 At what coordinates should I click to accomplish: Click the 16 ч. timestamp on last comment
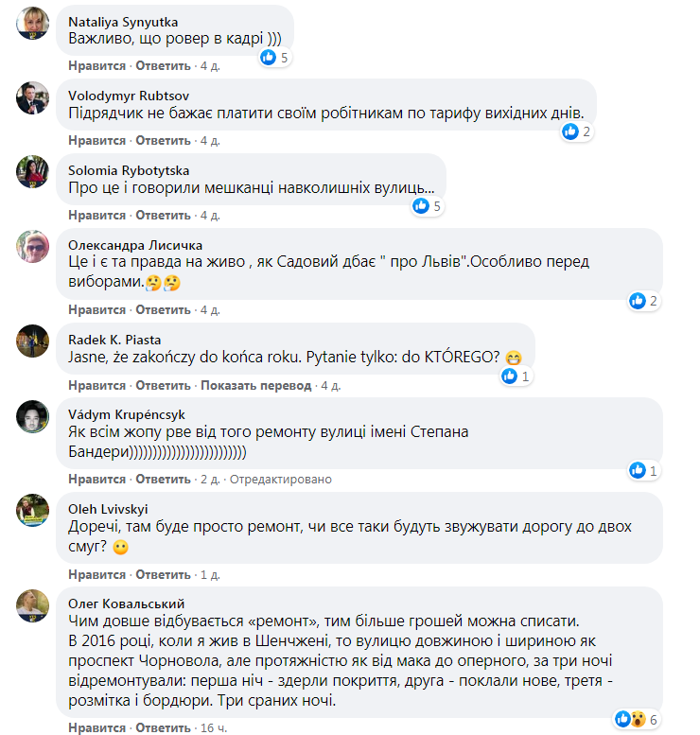tap(214, 728)
